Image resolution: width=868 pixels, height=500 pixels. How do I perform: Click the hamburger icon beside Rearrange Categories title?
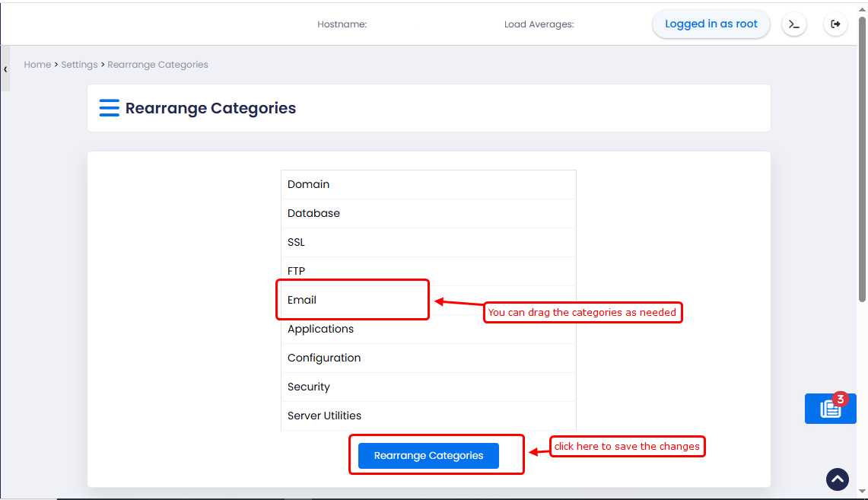(109, 108)
